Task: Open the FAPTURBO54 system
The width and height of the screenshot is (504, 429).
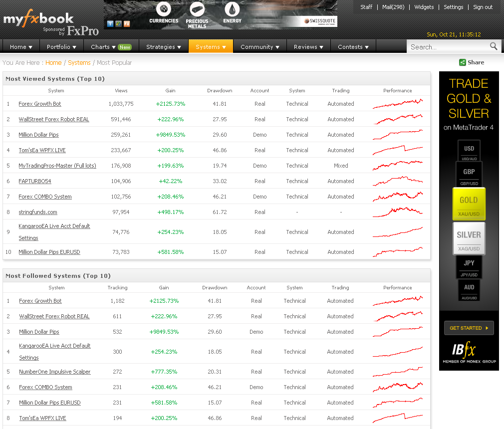Action: [x=35, y=181]
